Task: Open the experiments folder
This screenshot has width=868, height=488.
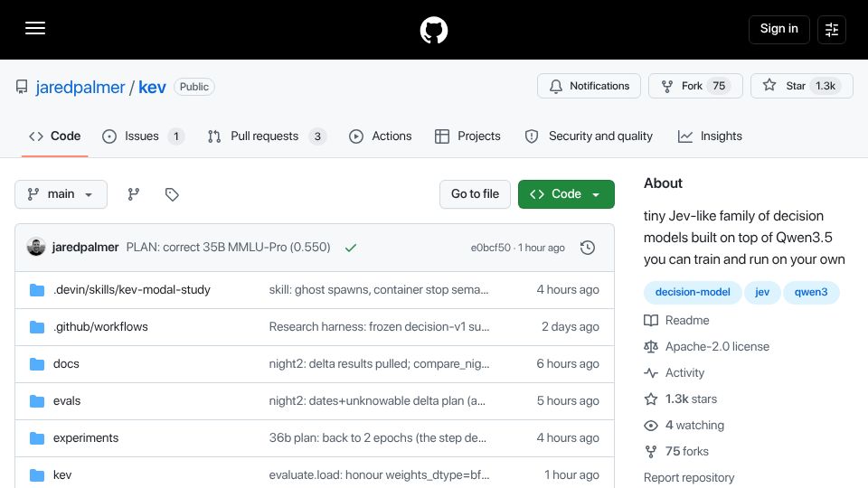Action: [x=86, y=438]
